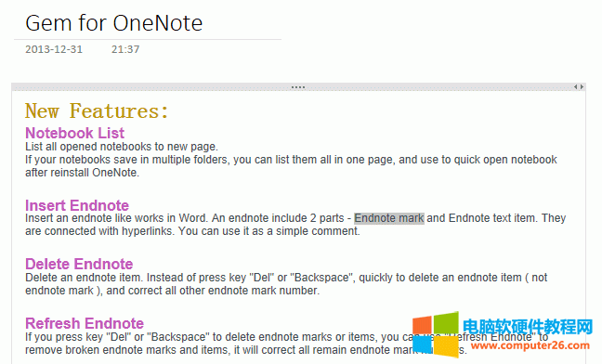Click the Refresh Endnote heading
The height and width of the screenshot is (364, 602).
pos(85,324)
